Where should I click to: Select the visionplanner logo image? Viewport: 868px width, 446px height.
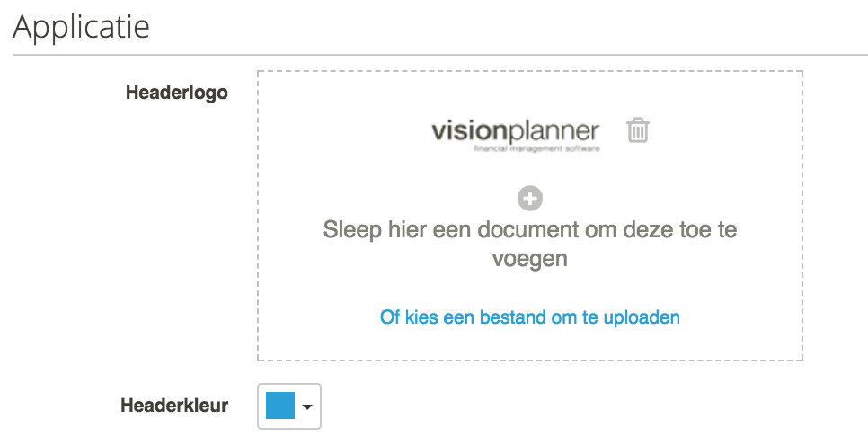point(516,136)
